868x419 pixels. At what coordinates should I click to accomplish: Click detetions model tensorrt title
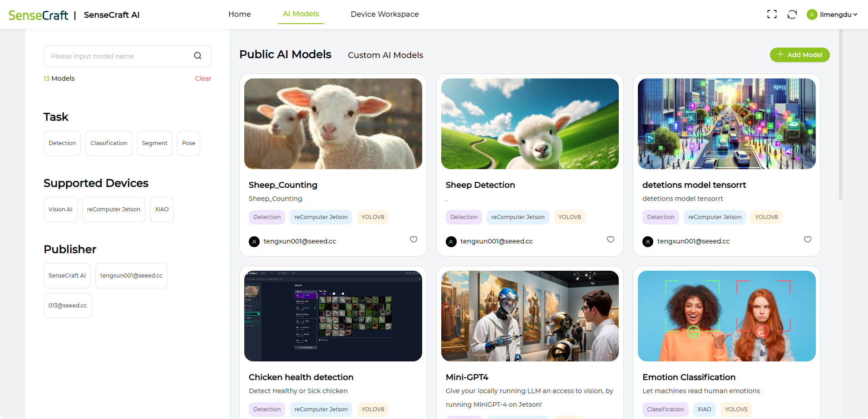pyautogui.click(x=694, y=185)
